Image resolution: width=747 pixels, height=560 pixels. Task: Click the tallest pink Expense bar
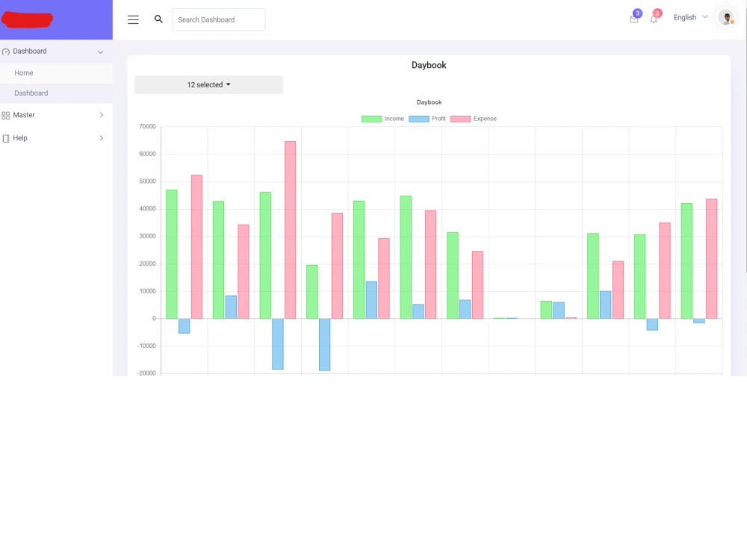290,230
